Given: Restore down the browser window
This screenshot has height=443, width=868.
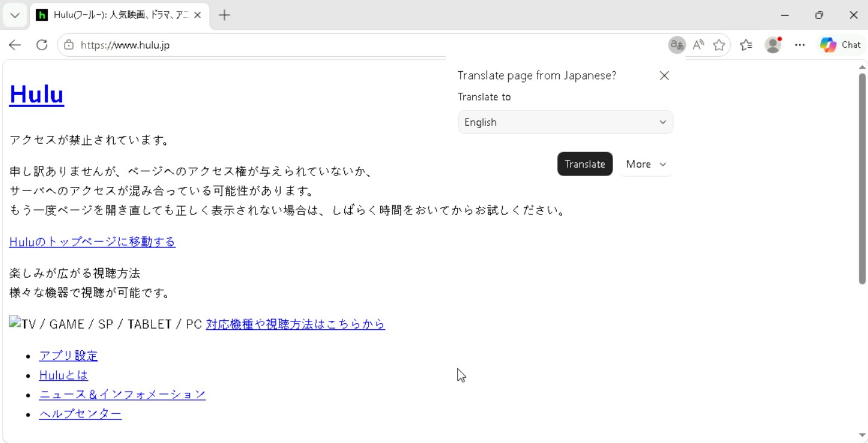Looking at the screenshot, I should tap(819, 16).
